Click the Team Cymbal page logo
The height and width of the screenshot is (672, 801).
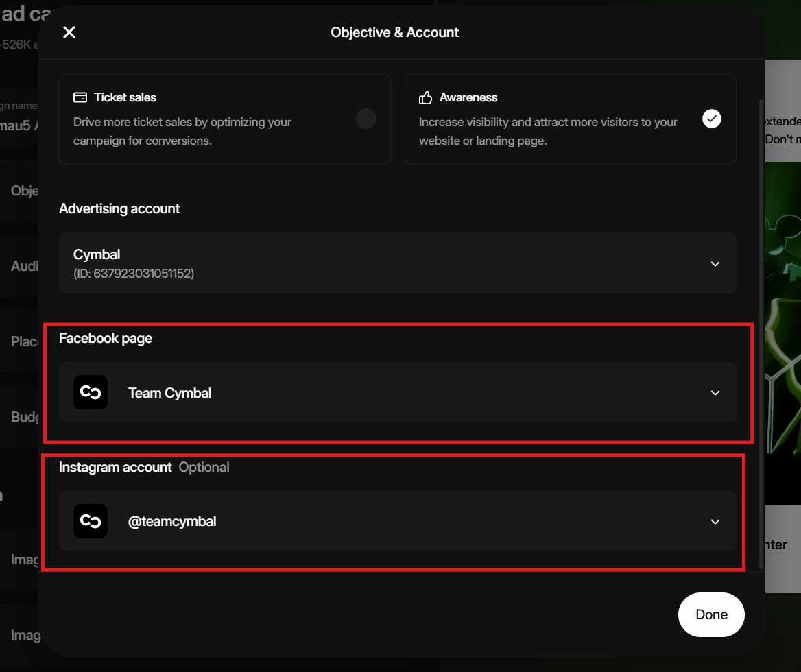point(91,393)
